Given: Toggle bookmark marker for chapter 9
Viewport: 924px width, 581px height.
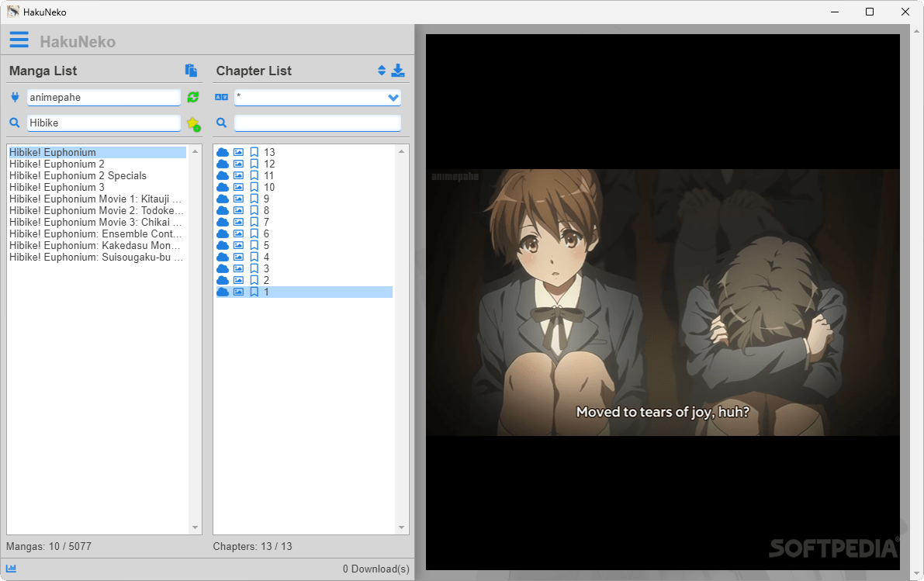Looking at the screenshot, I should click(x=254, y=199).
